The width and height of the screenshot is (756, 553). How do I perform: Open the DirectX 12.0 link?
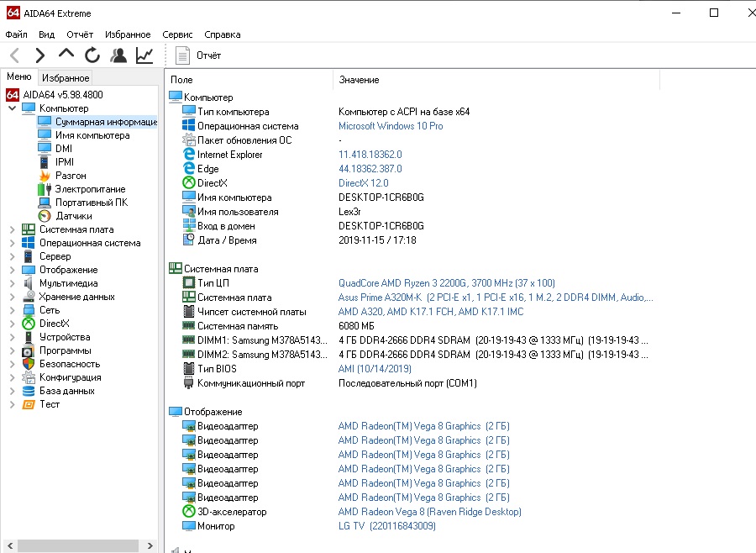(x=363, y=183)
